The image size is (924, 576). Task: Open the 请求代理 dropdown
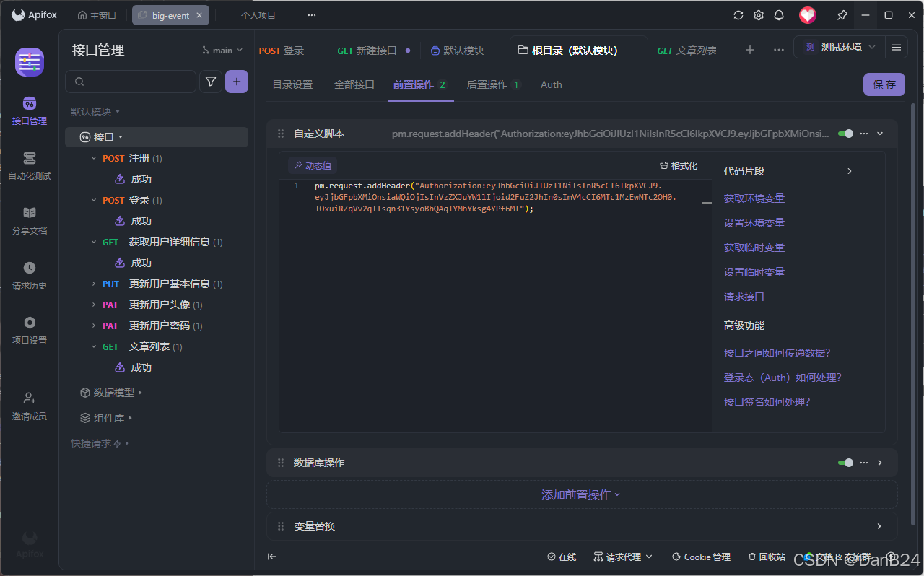(623, 557)
